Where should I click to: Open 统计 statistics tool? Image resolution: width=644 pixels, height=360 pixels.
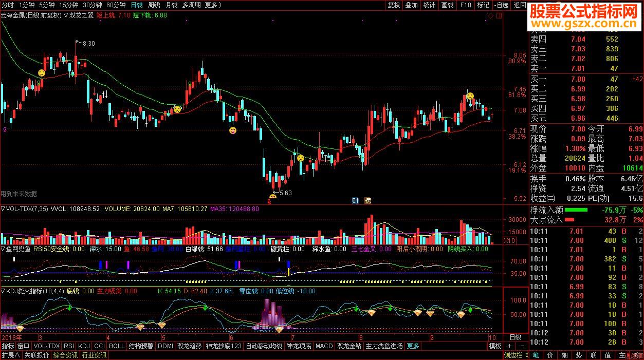point(429,5)
